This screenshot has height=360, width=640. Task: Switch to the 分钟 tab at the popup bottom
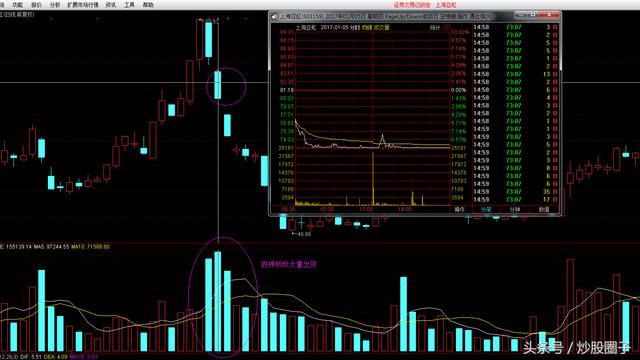[x=515, y=209]
